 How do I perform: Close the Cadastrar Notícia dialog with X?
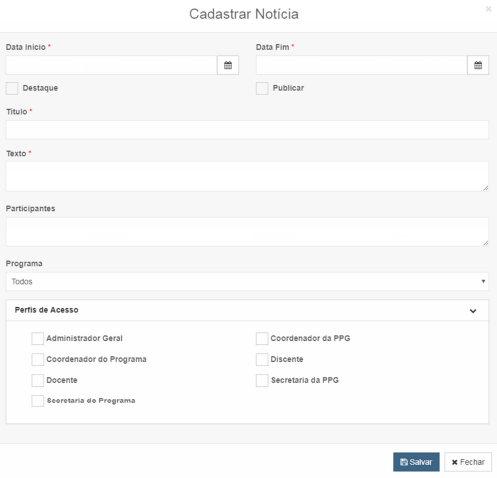tap(488, 9)
